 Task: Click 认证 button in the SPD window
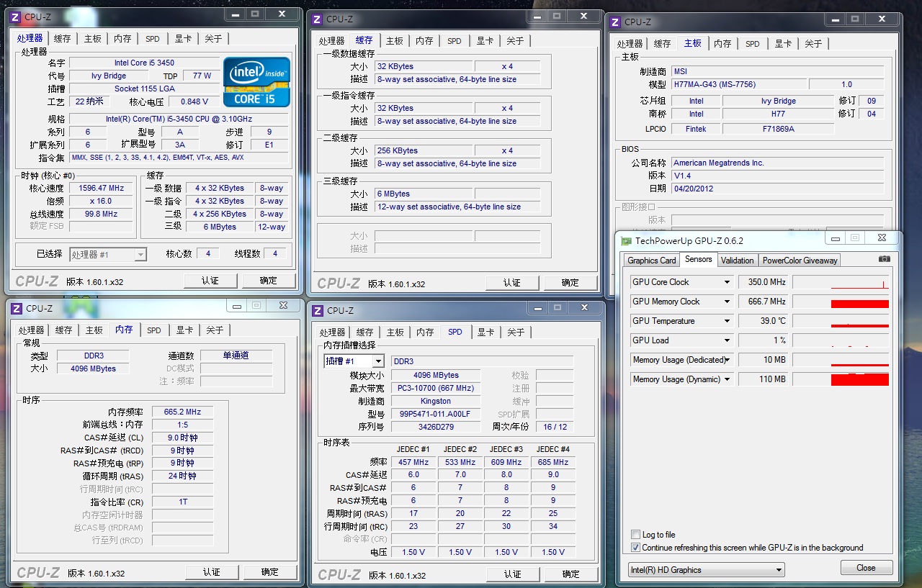point(512,574)
